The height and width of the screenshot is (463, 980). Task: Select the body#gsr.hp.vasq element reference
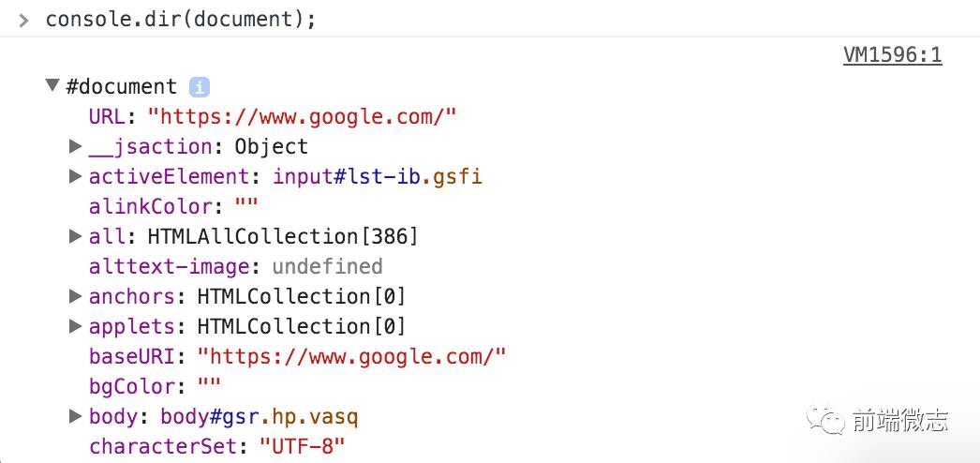click(260, 417)
